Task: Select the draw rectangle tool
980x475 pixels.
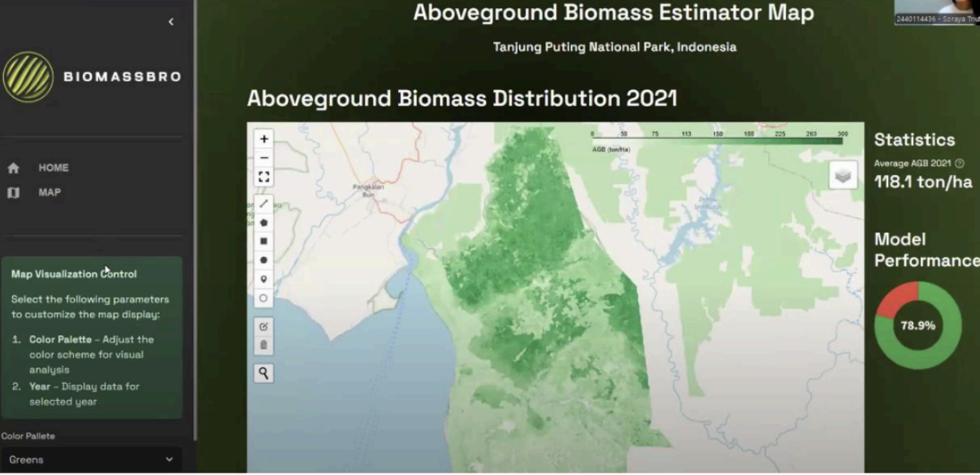Action: coord(263,242)
